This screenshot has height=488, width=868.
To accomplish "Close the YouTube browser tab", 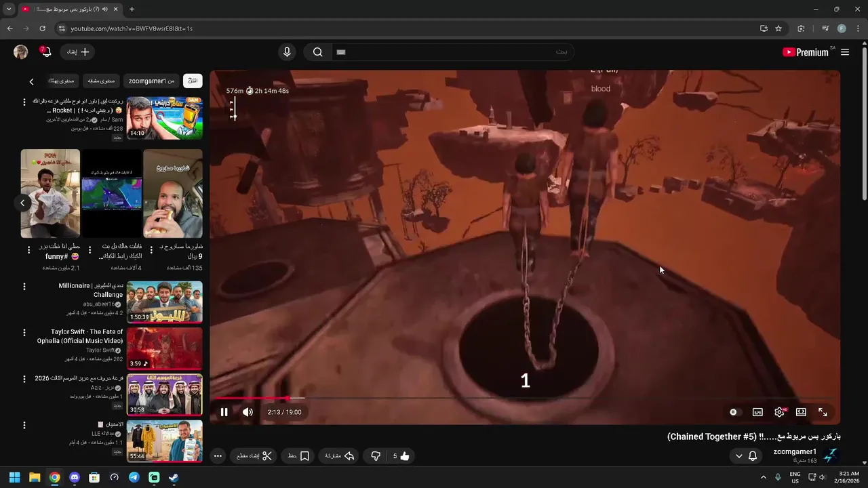I will coord(115,9).
